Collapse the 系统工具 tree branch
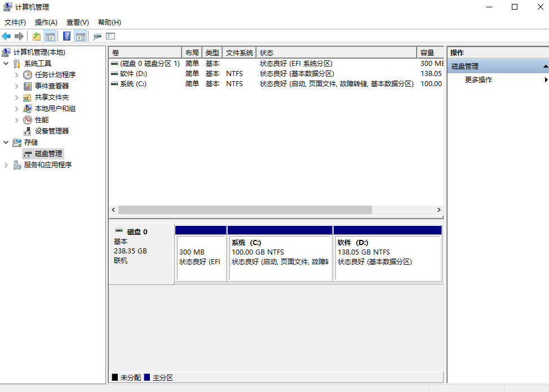Image resolution: width=549 pixels, height=392 pixels. [x=6, y=63]
